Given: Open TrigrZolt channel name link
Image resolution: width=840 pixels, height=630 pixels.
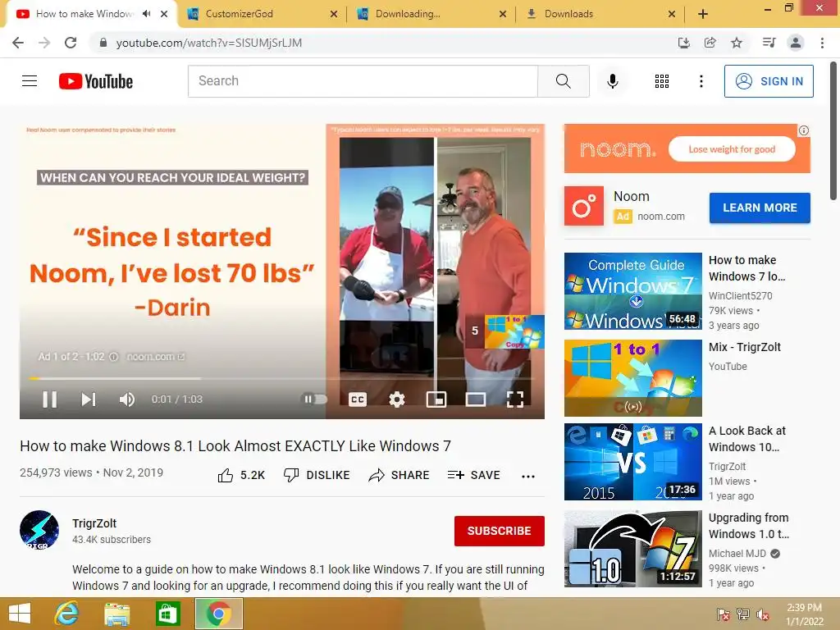Looking at the screenshot, I should (x=94, y=523).
